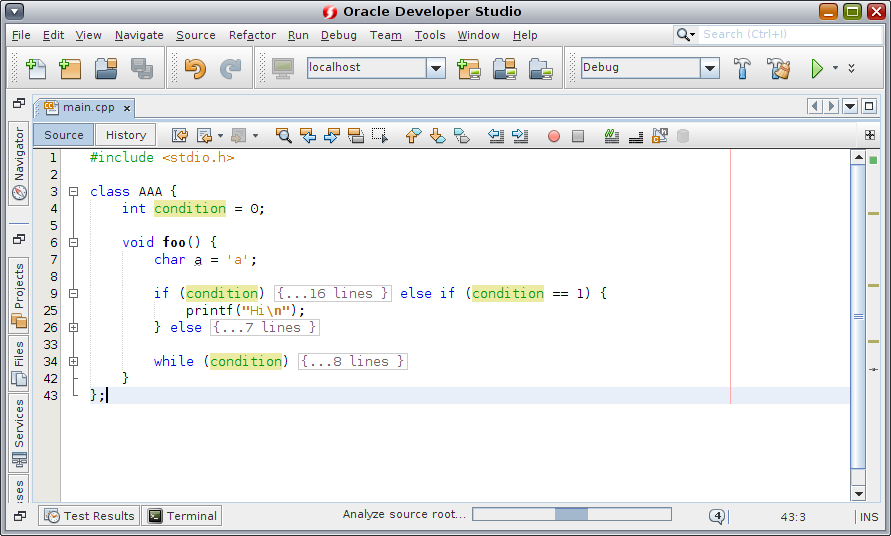The width and height of the screenshot is (891, 536).
Task: Show the open documents list dropdown
Action: click(850, 106)
